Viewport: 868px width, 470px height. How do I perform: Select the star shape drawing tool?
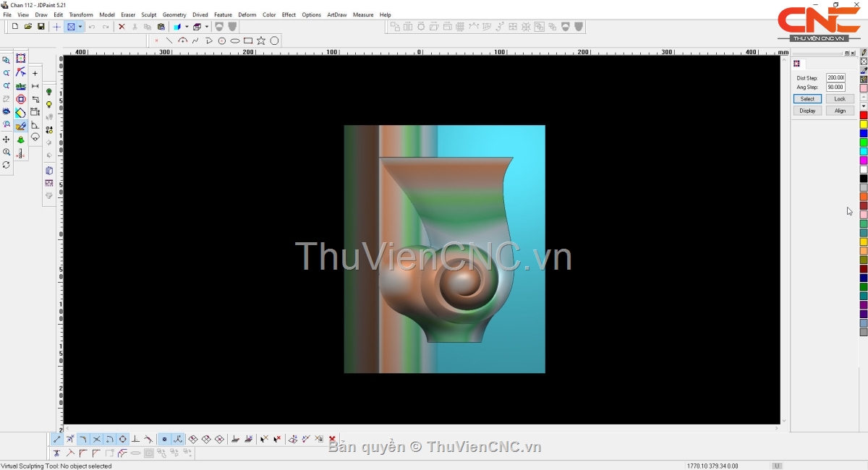[261, 40]
